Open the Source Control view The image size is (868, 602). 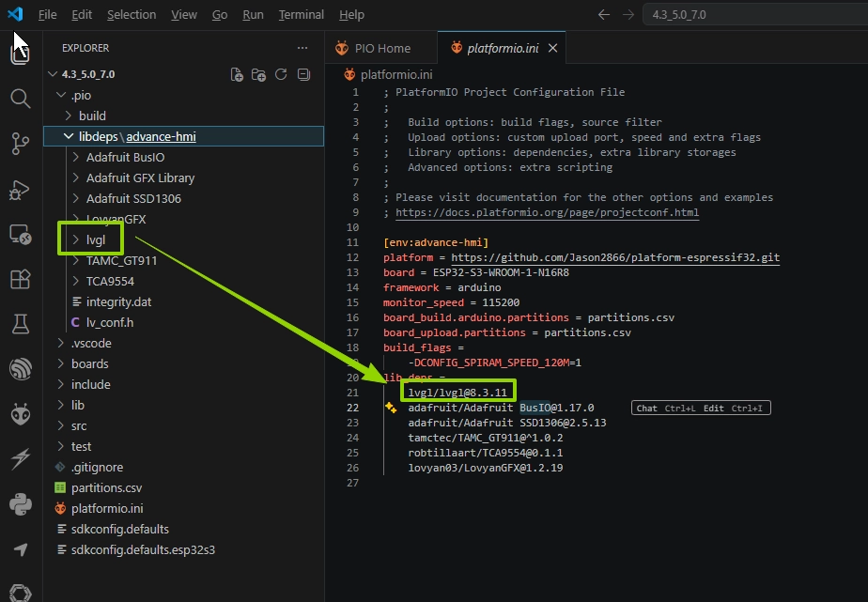click(x=21, y=144)
